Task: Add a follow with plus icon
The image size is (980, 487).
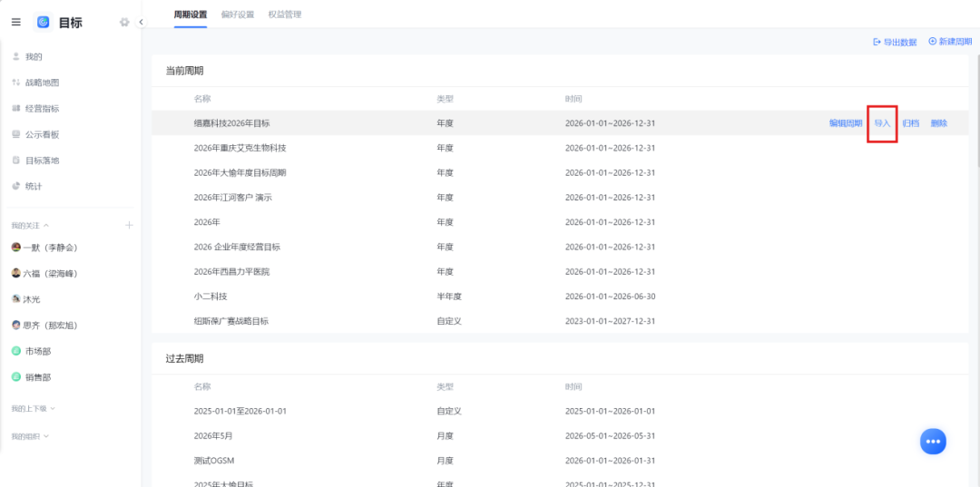Action: (130, 225)
